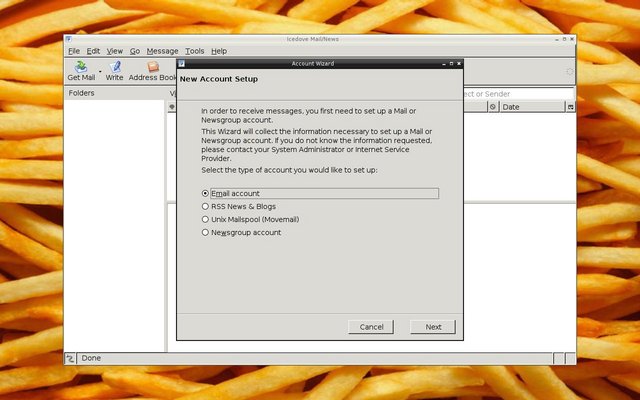640x400 pixels.
Task: Sort messages by the Date column header
Action: coord(530,107)
